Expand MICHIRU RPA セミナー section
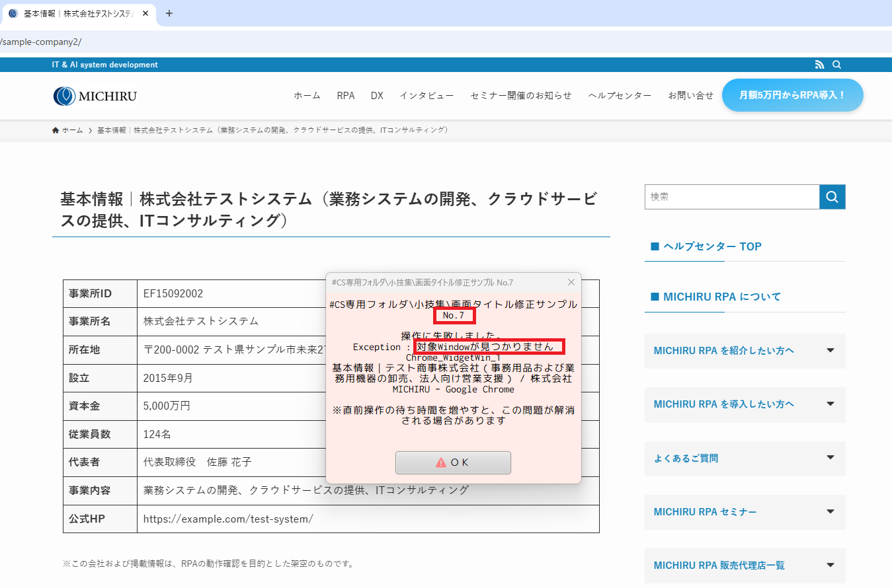892x588 pixels. [745, 512]
